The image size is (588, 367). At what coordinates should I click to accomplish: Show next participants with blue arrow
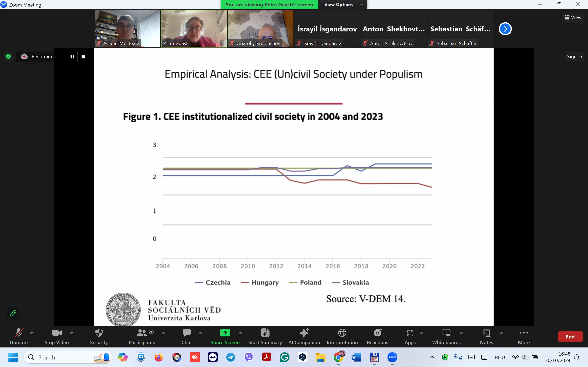[x=505, y=29]
